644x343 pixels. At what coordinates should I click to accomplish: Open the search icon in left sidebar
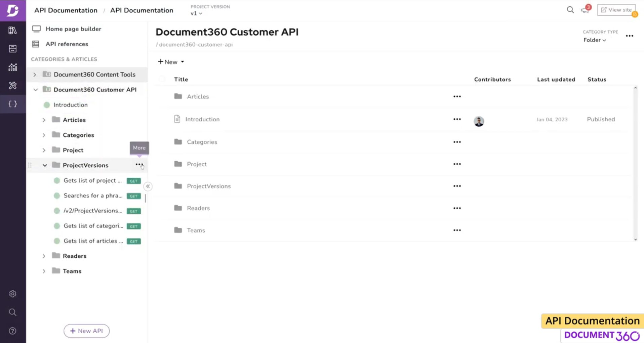tap(13, 312)
